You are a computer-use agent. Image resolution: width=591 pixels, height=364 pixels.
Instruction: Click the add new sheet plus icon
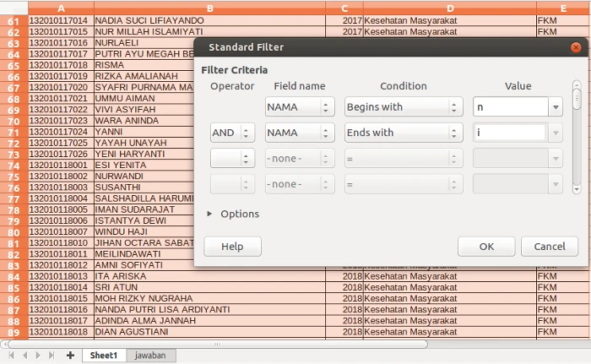coord(70,356)
